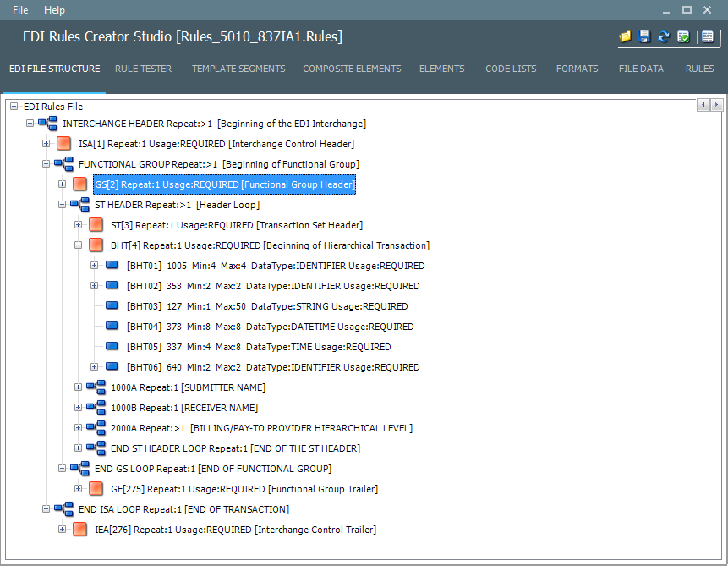728x566 pixels.
Task: Click the ST HEADER loop icon
Action: tap(79, 205)
